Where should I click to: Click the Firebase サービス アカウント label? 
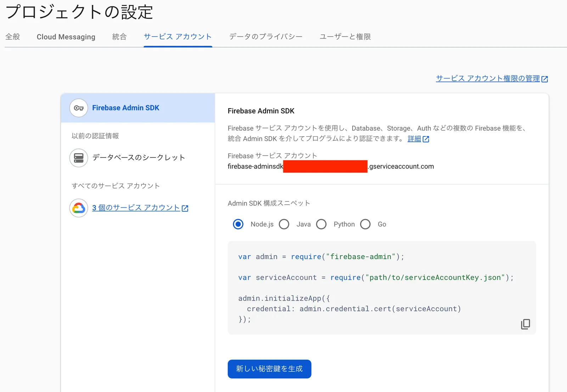coord(272,156)
